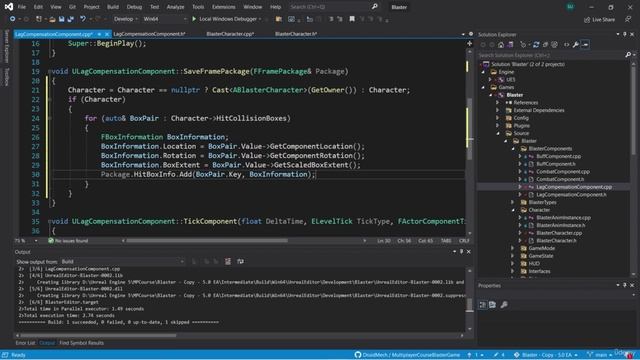Viewport: 640px width, 360px height.
Task: Click View Code icon in Solution Explorer
Action: click(567, 44)
